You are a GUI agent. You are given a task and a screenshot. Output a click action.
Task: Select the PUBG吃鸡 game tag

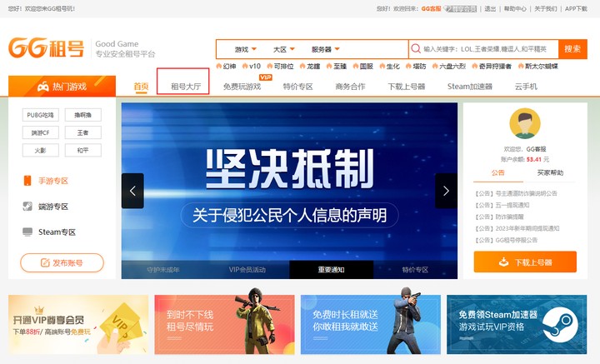pyautogui.click(x=39, y=115)
